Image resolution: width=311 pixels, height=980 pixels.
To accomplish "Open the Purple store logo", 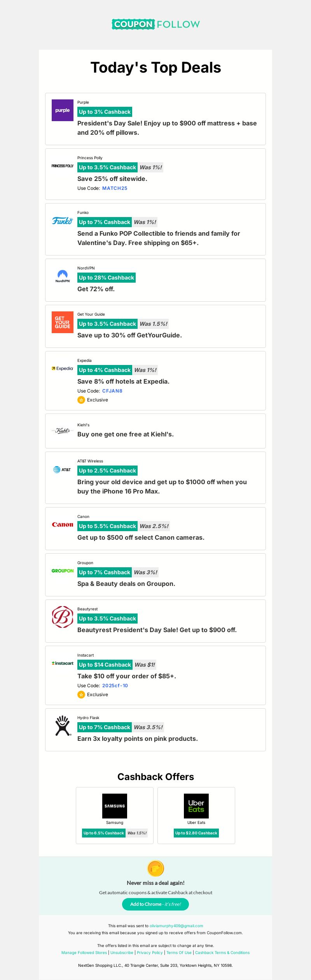I will 63,110.
